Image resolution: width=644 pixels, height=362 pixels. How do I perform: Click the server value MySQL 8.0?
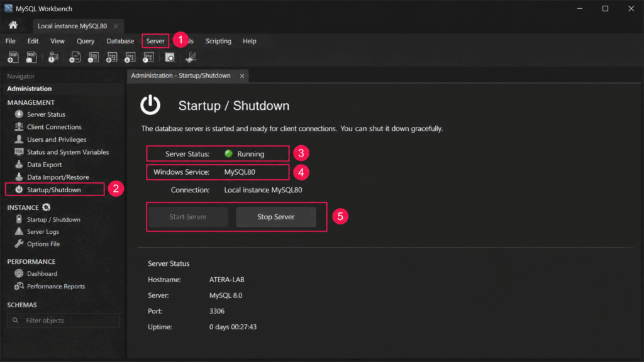pos(226,295)
